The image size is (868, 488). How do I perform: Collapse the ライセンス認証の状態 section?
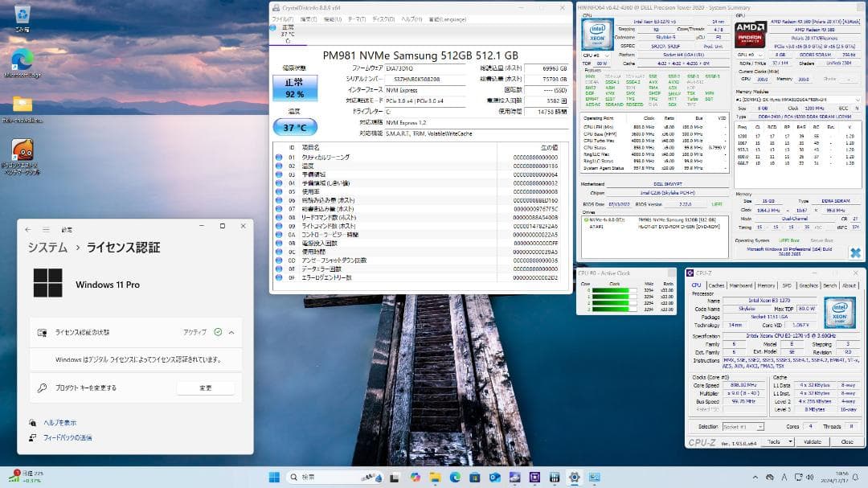pyautogui.click(x=232, y=332)
